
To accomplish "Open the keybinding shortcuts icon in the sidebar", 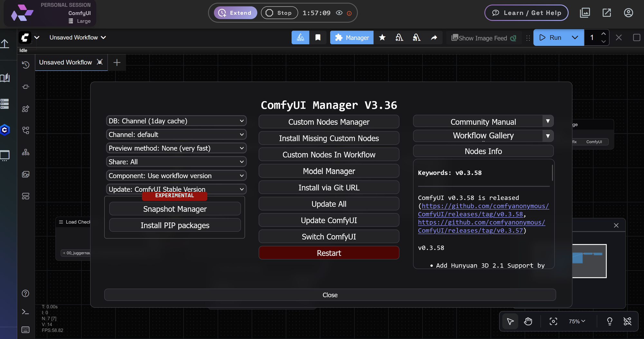I will [25, 329].
